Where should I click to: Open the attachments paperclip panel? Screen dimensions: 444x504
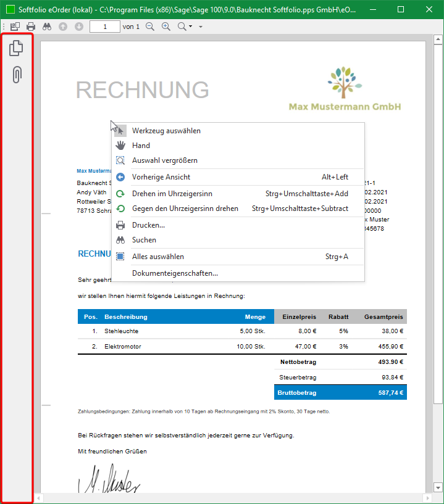[x=17, y=75]
